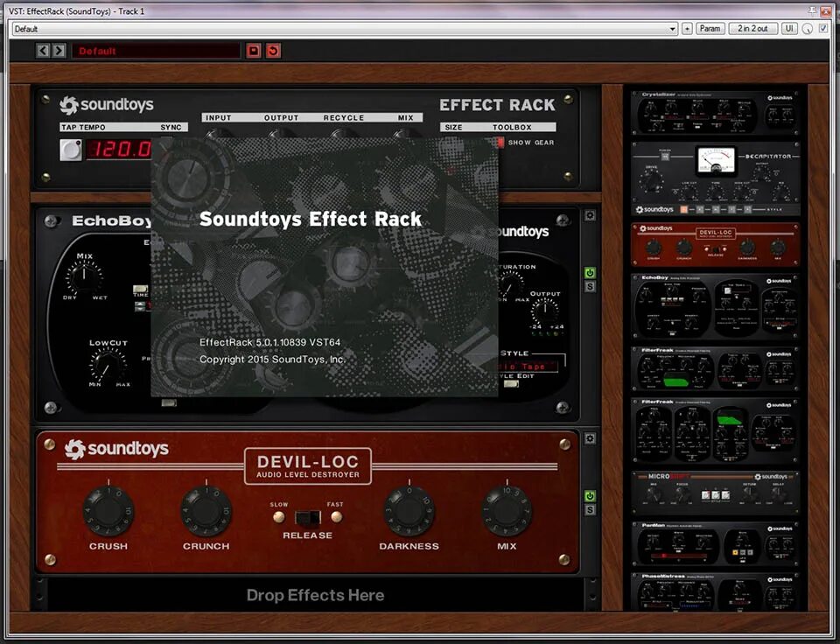The width and height of the screenshot is (840, 644).
Task: Click the host wet/dry knob beside UI button
Action: (808, 29)
